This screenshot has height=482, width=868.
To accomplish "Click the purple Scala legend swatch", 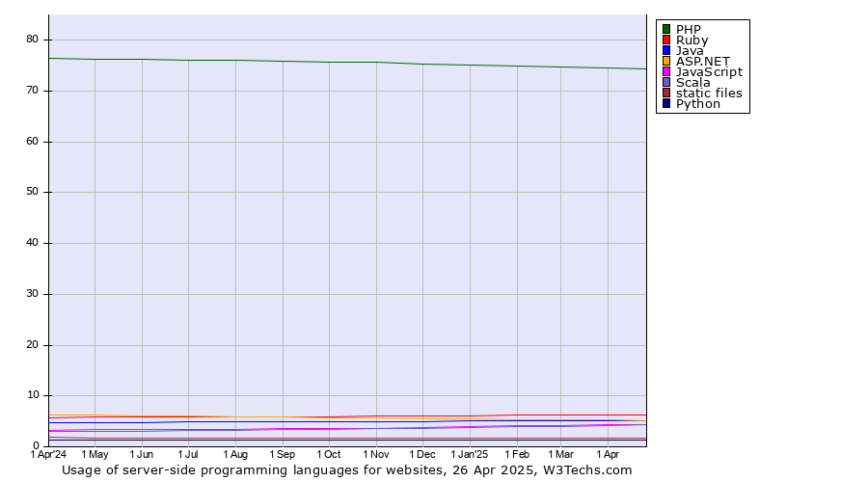I will tap(666, 82).
